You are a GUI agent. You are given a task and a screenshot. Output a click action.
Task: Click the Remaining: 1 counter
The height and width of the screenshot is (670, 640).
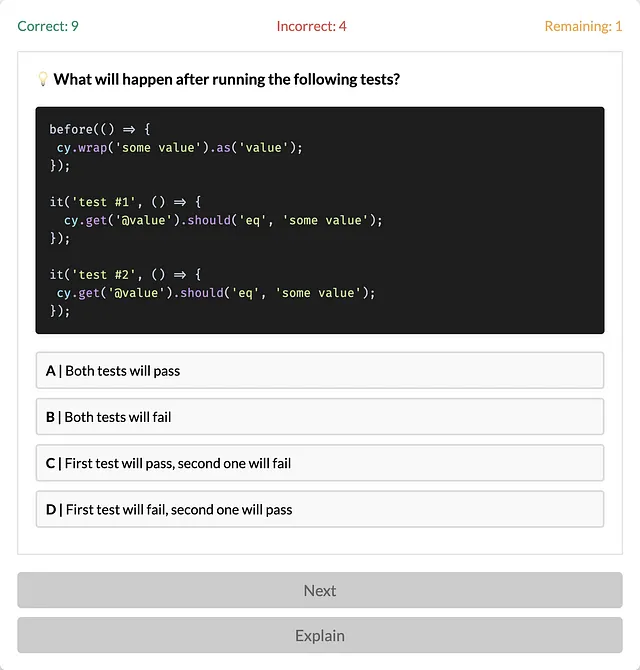click(x=583, y=26)
